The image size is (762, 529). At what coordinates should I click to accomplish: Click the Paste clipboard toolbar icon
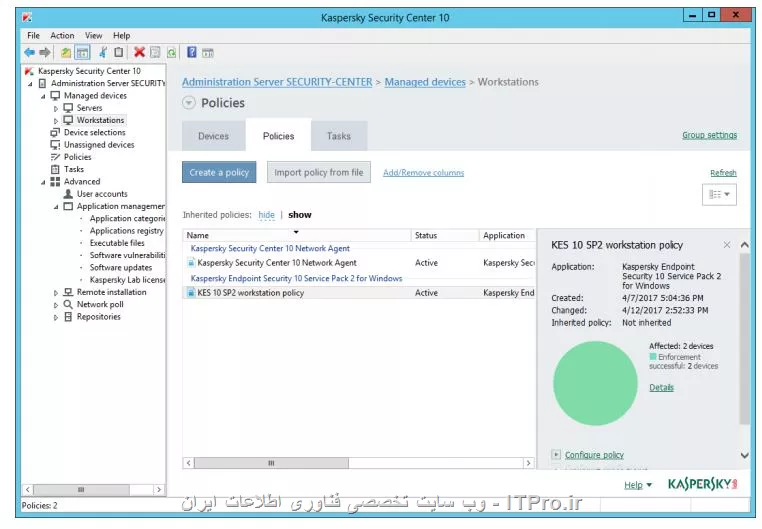(x=118, y=52)
